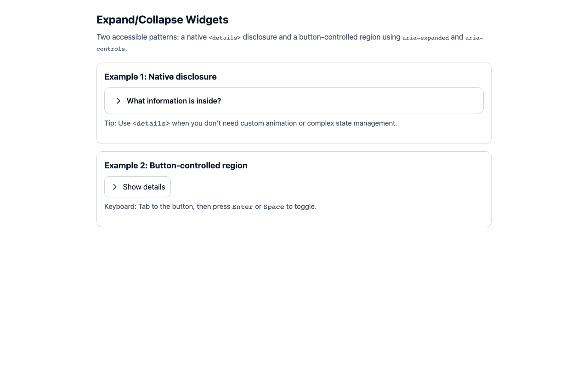Select the aria-expanded code snippet

[x=425, y=38]
